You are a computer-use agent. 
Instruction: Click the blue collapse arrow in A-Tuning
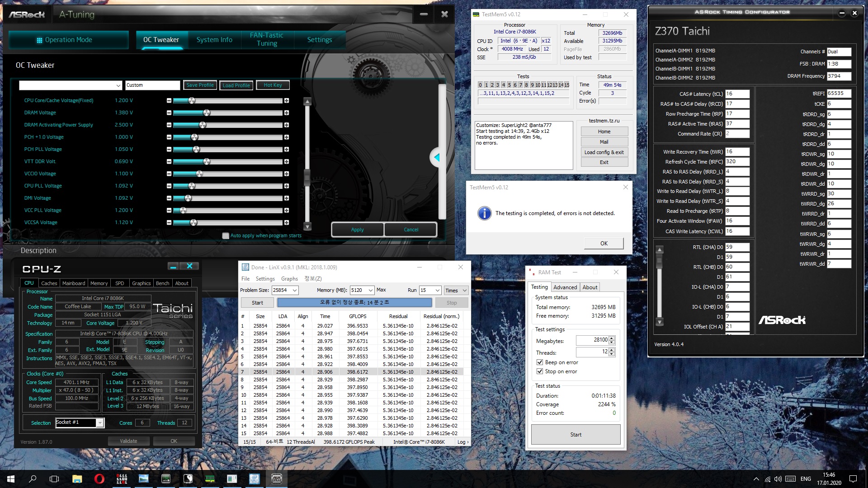tap(436, 157)
